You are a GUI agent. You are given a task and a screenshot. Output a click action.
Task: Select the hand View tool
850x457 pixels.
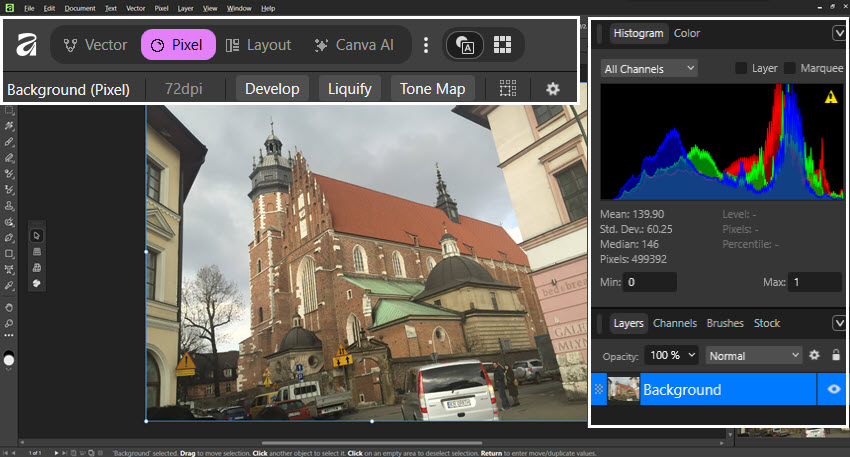click(x=9, y=307)
